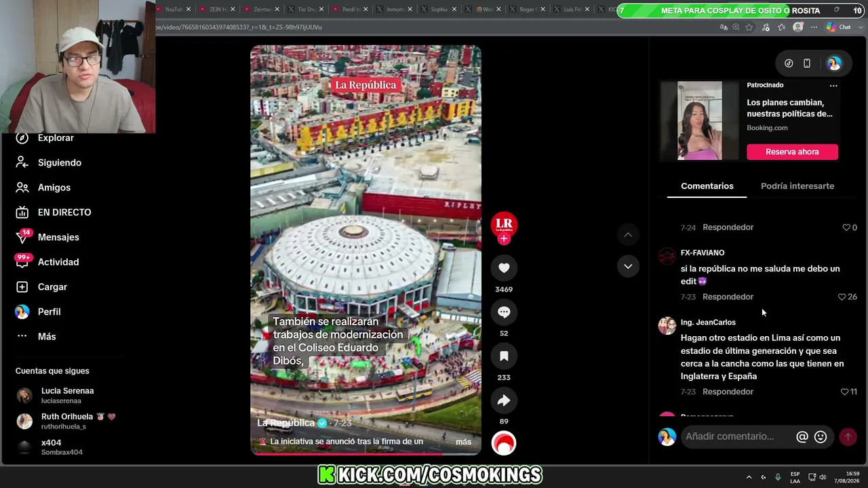Save the video with the bookmark icon

tap(504, 356)
